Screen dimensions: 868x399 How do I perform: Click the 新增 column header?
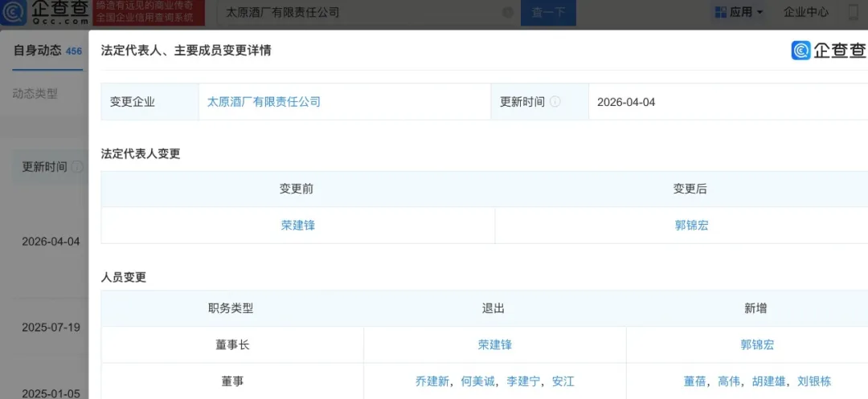click(755, 308)
